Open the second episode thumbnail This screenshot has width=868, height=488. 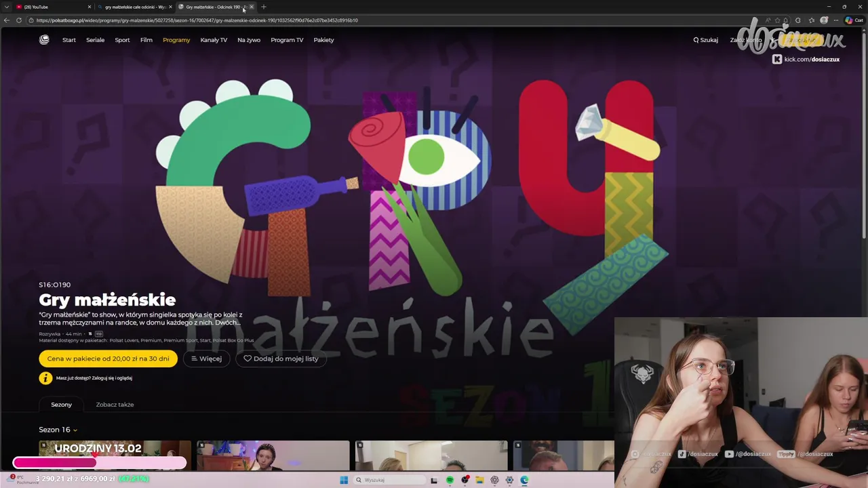click(273, 455)
